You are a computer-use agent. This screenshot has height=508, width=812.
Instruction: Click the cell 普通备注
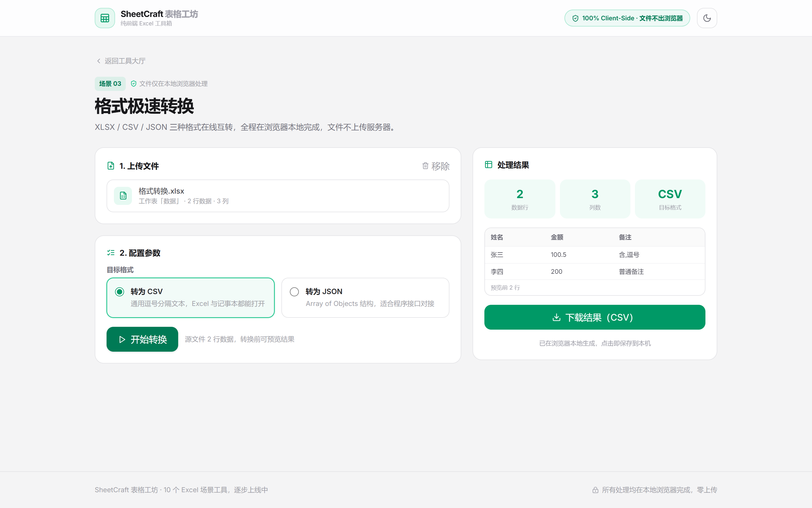[631, 271]
